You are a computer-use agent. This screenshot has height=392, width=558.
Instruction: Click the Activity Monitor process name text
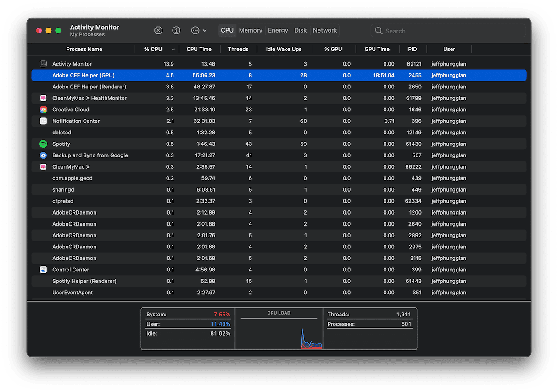click(x=72, y=64)
